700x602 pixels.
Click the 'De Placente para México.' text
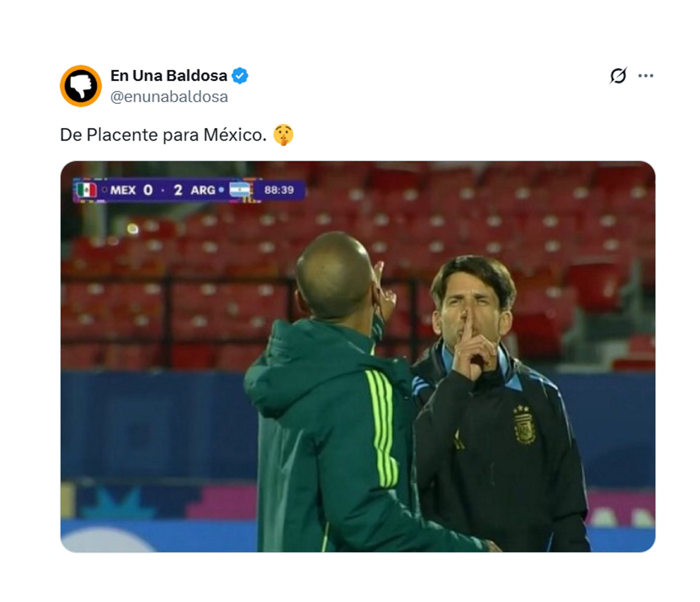tap(163, 135)
